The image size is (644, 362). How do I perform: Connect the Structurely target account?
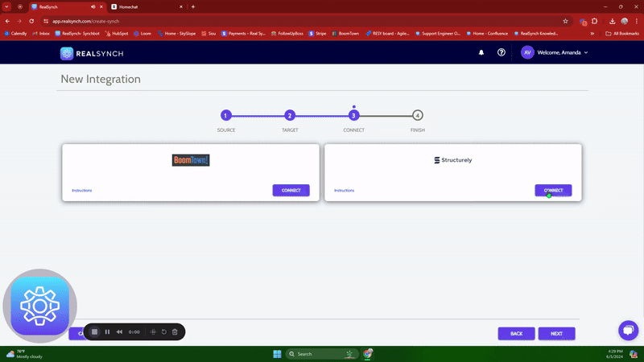pyautogui.click(x=553, y=191)
